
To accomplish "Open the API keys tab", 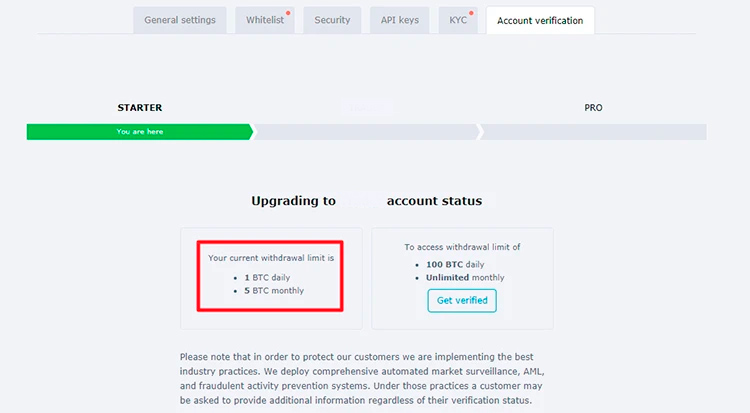I will pyautogui.click(x=400, y=20).
